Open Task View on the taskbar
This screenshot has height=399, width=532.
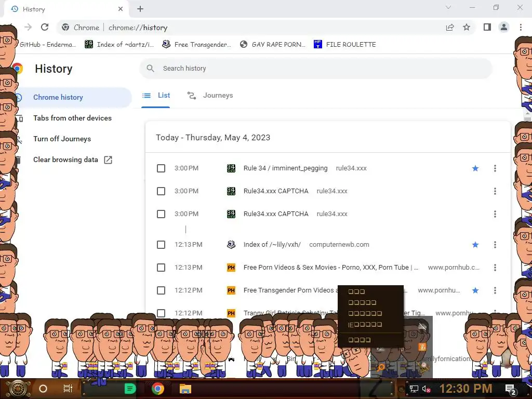pyautogui.click(x=68, y=389)
